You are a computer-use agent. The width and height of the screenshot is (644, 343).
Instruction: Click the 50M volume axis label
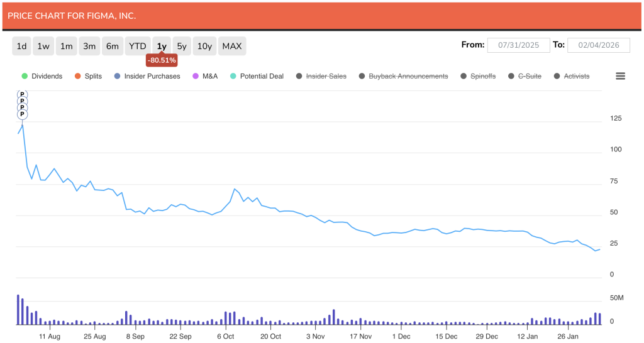click(x=617, y=298)
